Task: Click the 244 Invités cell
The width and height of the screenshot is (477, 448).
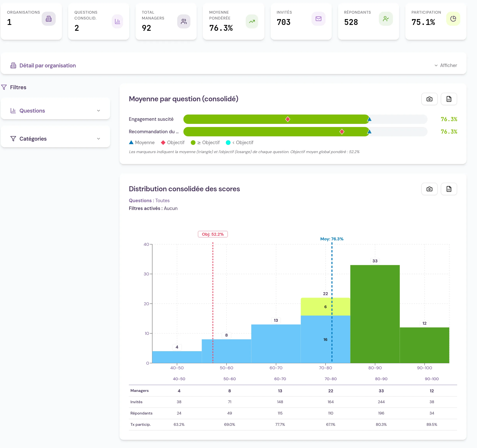Action: tap(381, 402)
